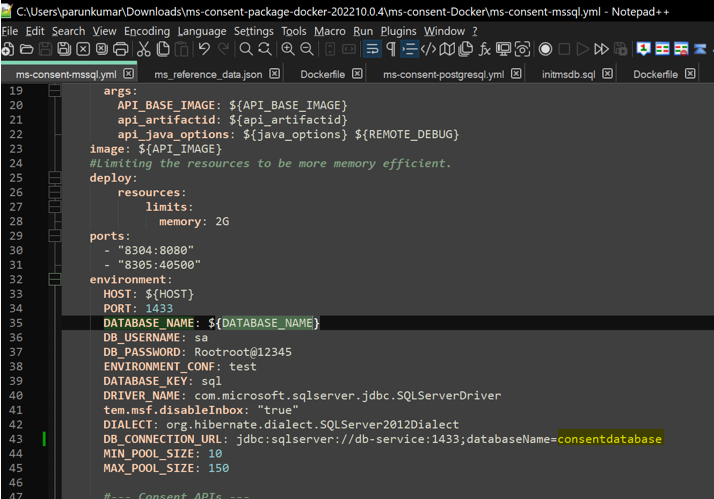
Task: Switch to the initmsdb.sql tab
Action: (x=568, y=74)
